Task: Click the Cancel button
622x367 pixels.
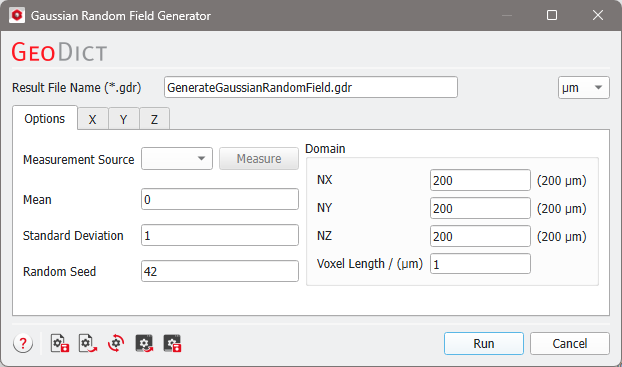Action: 570,344
